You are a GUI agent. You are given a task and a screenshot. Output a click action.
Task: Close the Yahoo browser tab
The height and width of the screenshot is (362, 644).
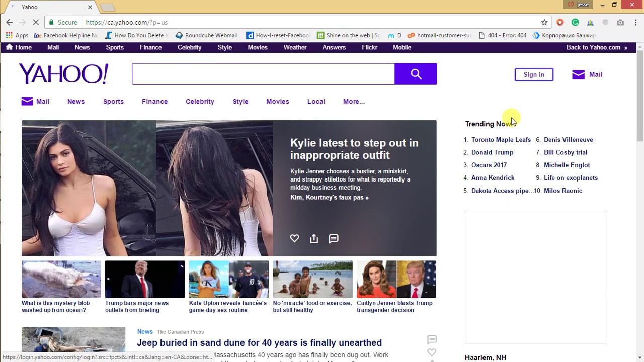pos(90,7)
